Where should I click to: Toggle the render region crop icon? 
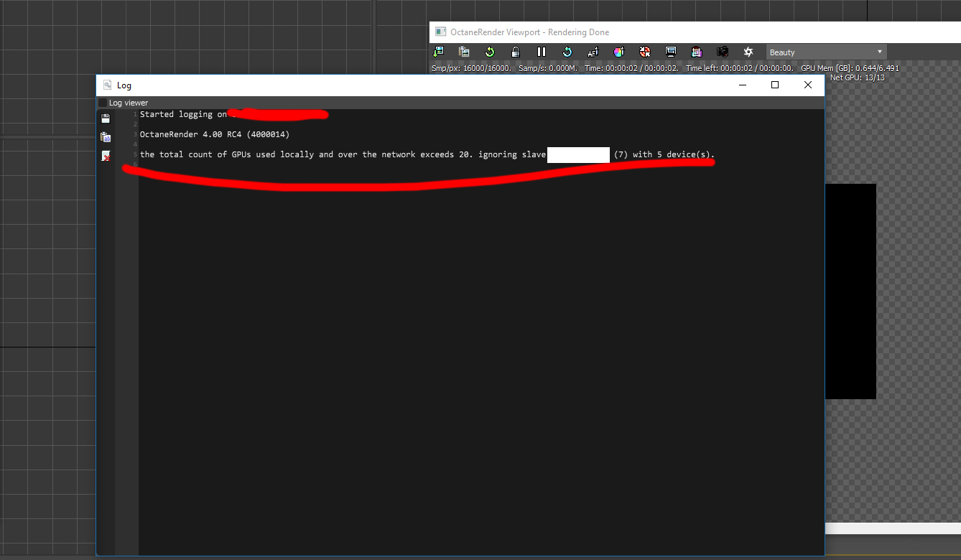[697, 52]
